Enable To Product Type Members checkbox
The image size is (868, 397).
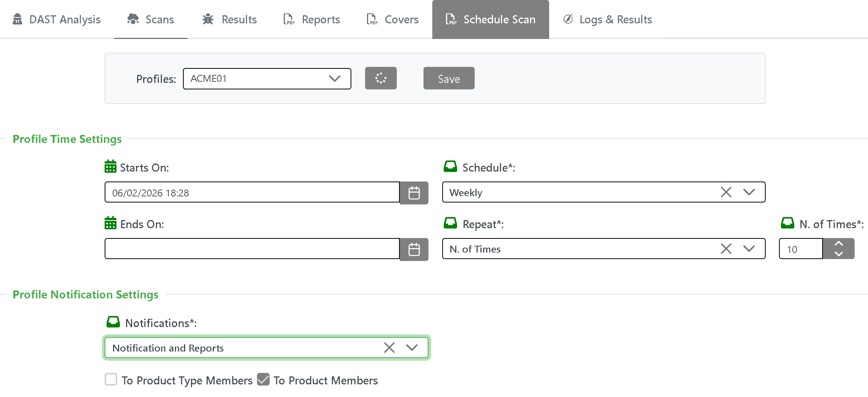[x=111, y=380]
